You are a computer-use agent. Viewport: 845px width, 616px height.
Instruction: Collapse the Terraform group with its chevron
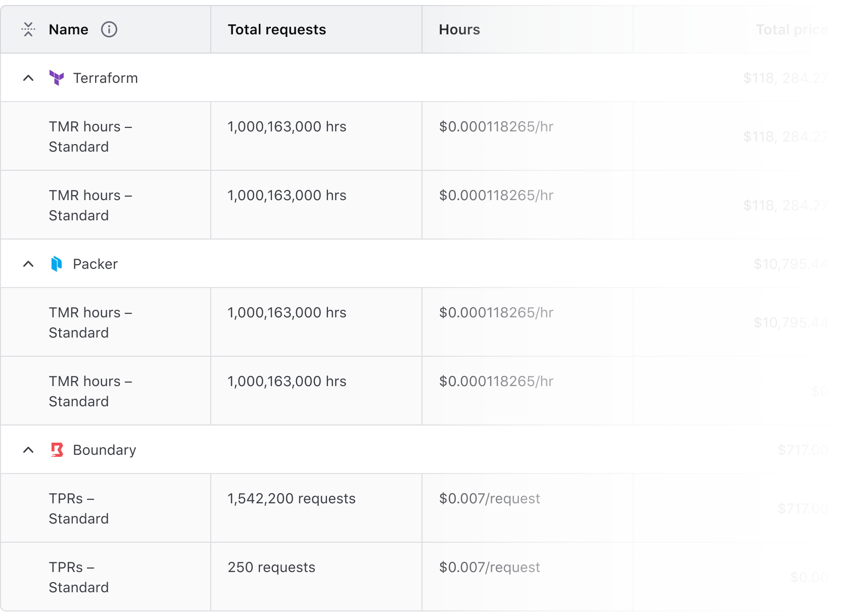[28, 78]
